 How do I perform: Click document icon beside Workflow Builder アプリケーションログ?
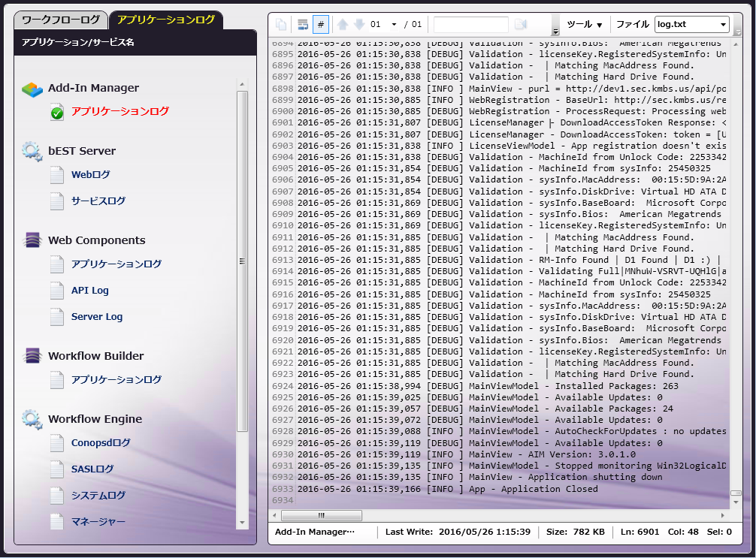coord(57,380)
